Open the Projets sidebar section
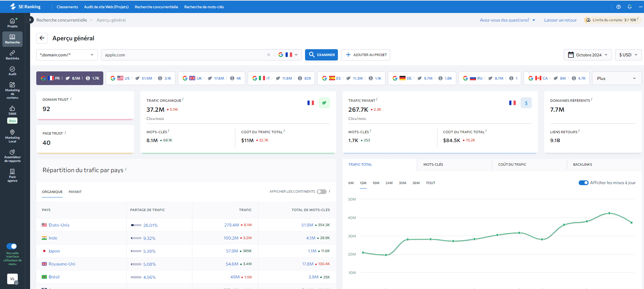The width and height of the screenshot is (644, 289). coord(12,23)
